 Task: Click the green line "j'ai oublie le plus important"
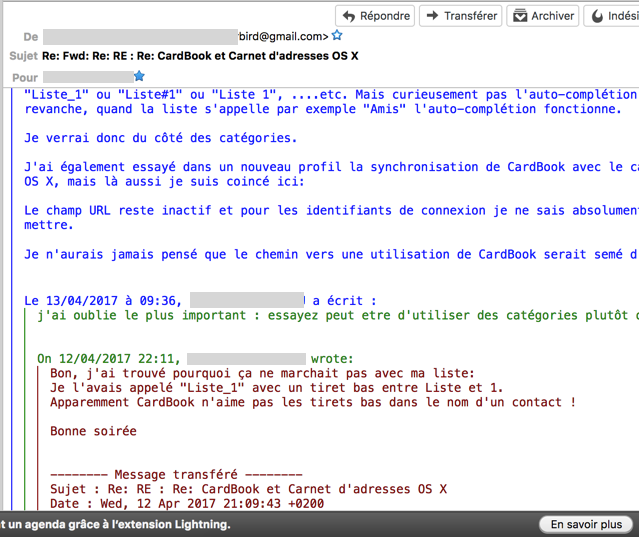(x=338, y=315)
